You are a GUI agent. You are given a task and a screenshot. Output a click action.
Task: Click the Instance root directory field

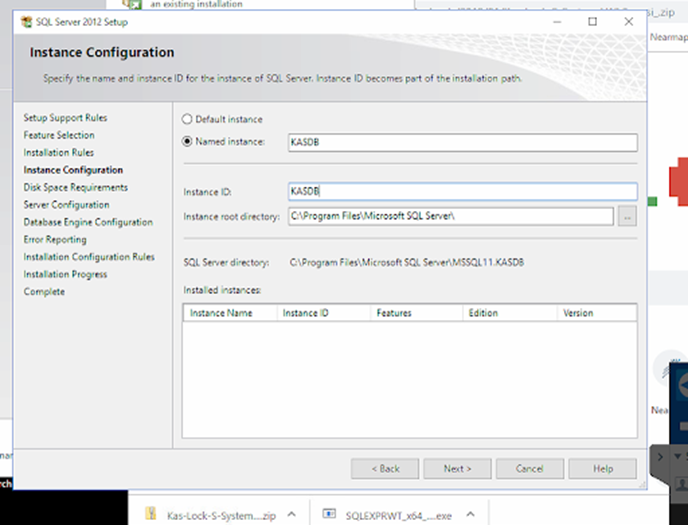451,216
